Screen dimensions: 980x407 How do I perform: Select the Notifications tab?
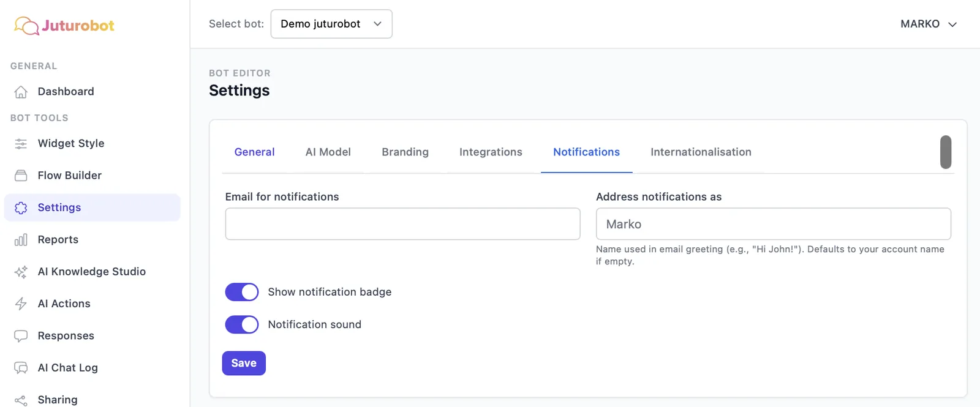[586, 152]
